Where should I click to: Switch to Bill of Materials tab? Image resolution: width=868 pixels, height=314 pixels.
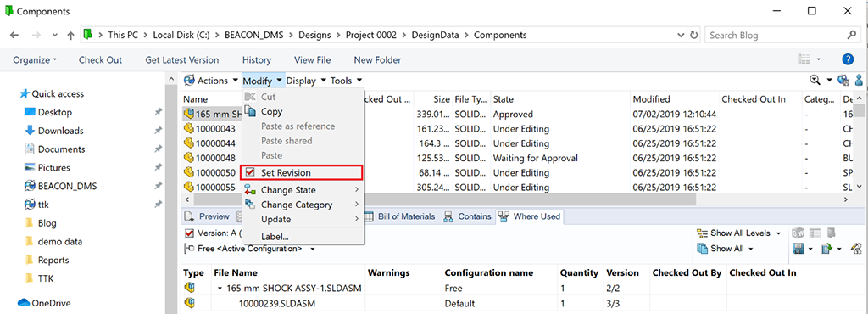pos(400,216)
